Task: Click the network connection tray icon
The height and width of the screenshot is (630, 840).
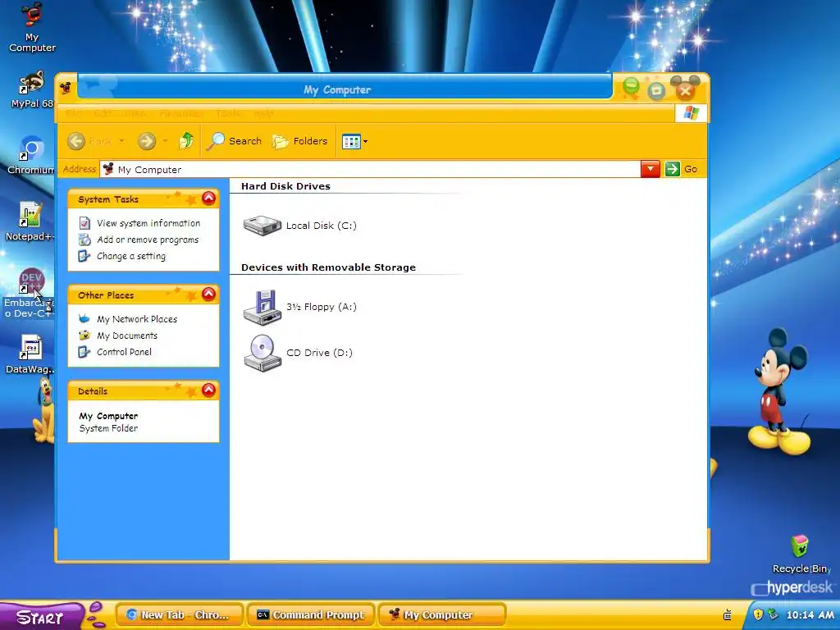Action: pos(773,614)
